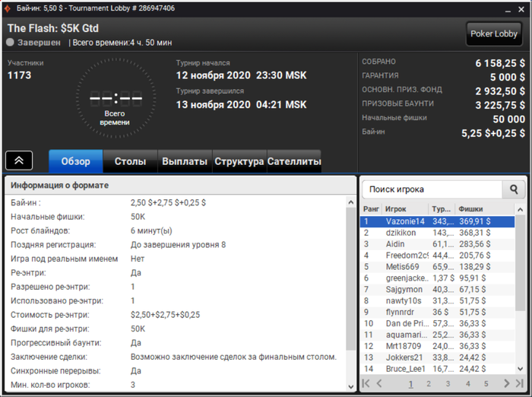Click the 1173 participants count
The image size is (532, 397).
point(19,75)
